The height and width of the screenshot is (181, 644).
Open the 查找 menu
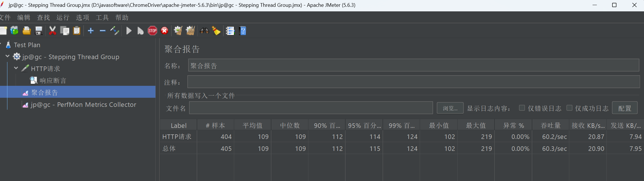tap(43, 18)
